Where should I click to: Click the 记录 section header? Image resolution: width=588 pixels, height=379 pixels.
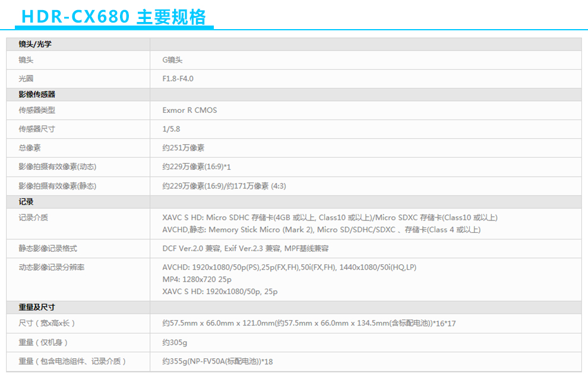click(x=26, y=202)
